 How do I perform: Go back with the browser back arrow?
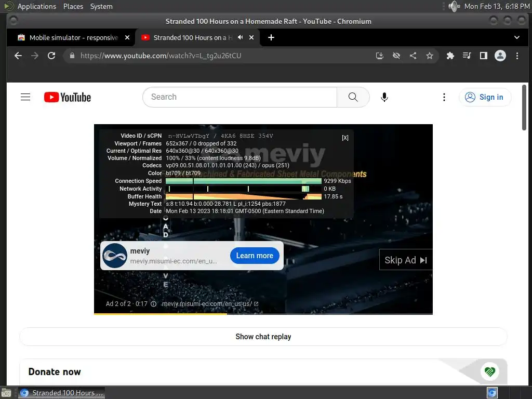pyautogui.click(x=18, y=56)
